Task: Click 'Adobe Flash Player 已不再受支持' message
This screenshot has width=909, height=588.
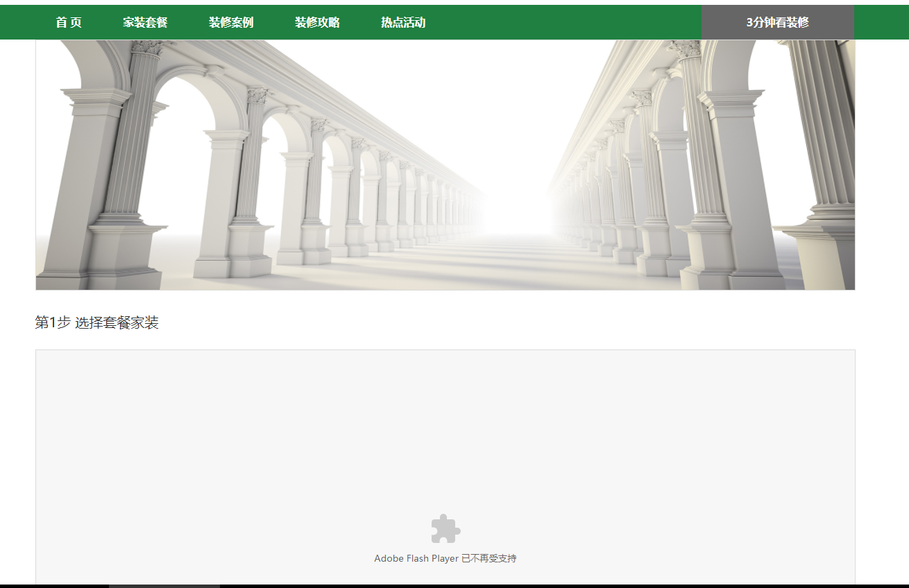Action: [x=445, y=558]
